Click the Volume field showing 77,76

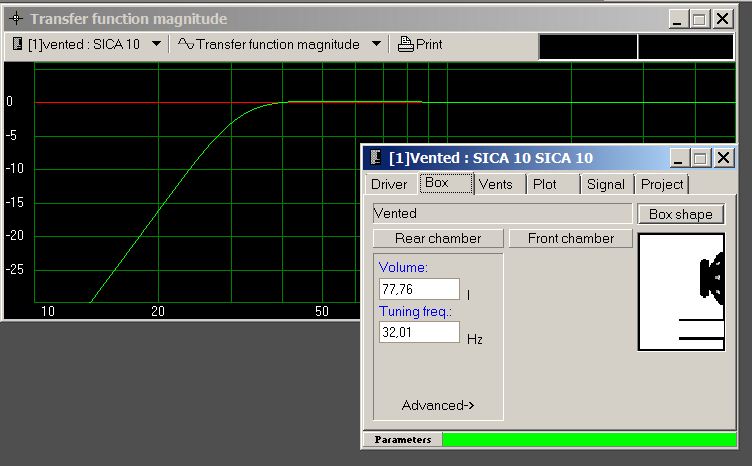[419, 289]
